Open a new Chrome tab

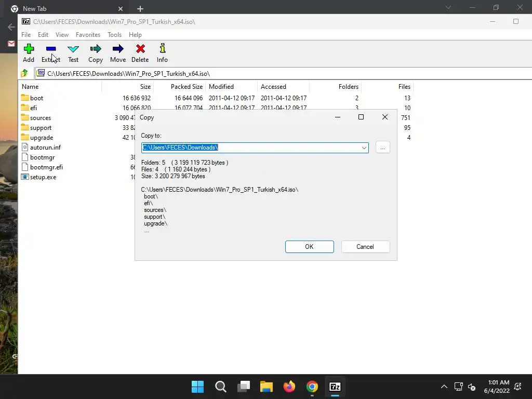pos(140,9)
